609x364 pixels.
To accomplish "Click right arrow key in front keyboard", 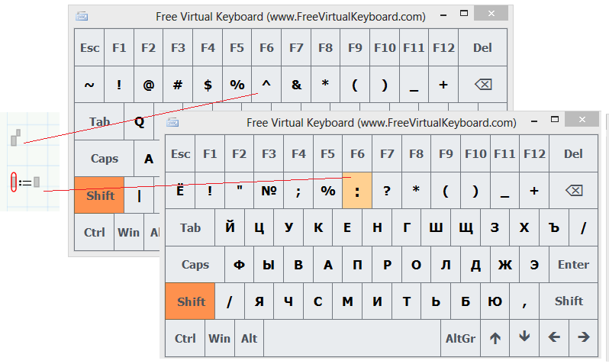I will pos(583,338).
